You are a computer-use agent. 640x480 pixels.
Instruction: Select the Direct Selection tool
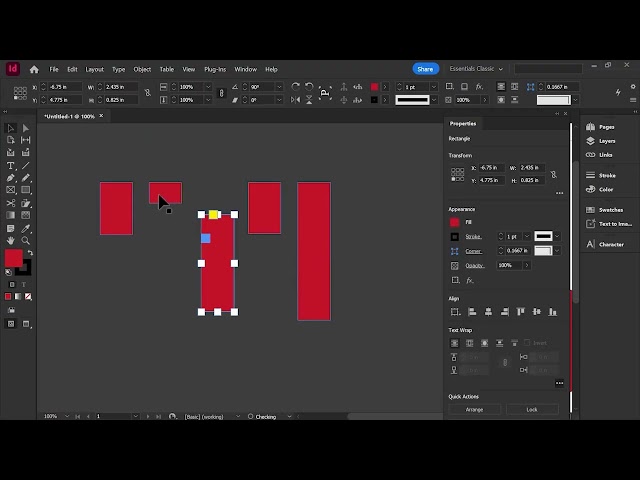pyautogui.click(x=25, y=128)
